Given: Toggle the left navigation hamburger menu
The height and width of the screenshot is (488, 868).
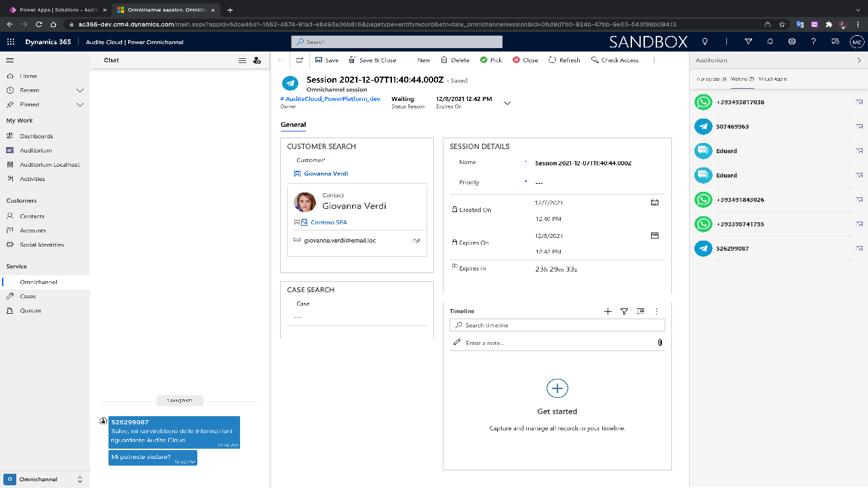Looking at the screenshot, I should coord(10,60).
